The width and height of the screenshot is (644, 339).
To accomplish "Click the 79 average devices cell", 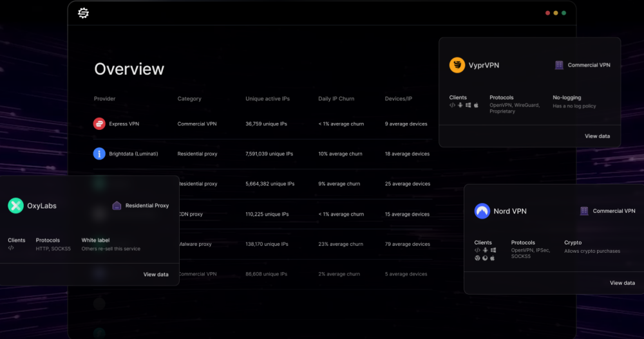I will click(408, 244).
